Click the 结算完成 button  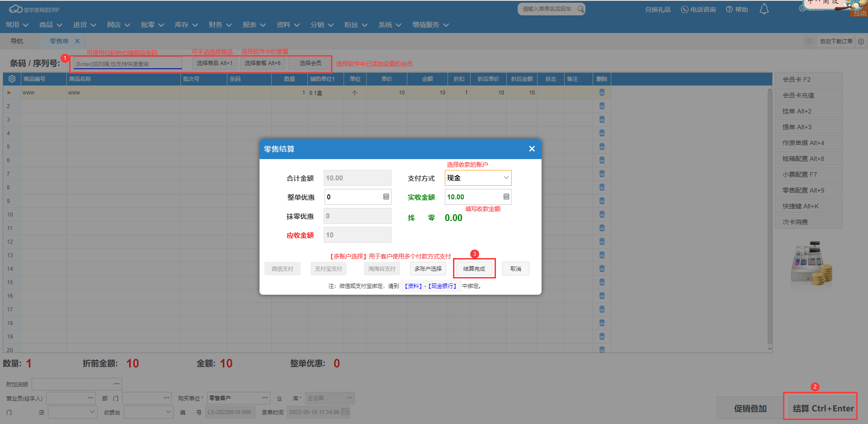tap(474, 269)
